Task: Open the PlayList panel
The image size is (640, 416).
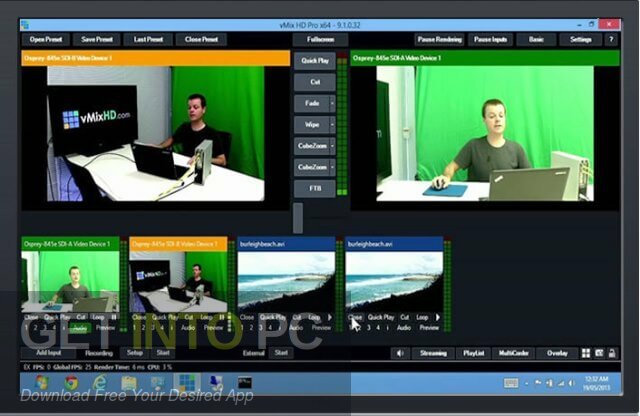Action: click(x=473, y=354)
